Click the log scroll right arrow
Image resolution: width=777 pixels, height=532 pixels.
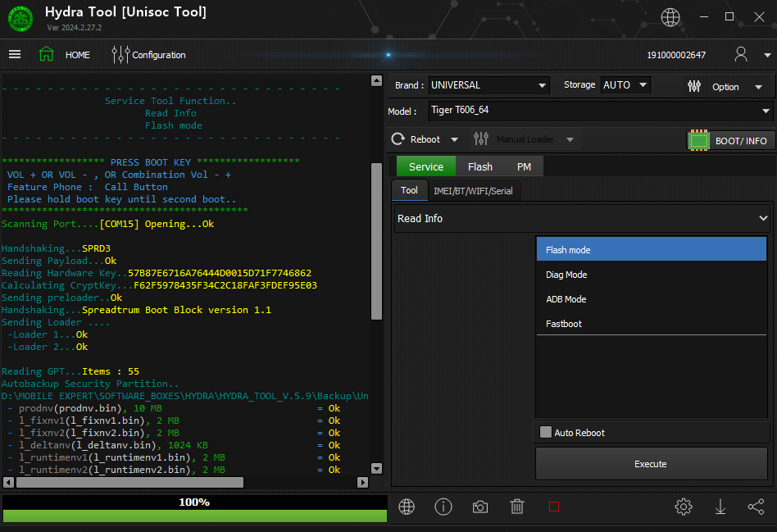(x=363, y=482)
